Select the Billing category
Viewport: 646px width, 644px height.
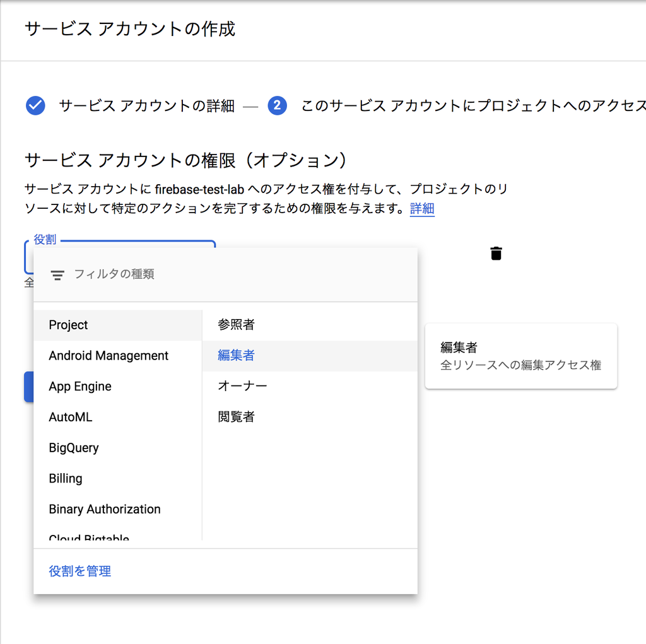point(118,478)
